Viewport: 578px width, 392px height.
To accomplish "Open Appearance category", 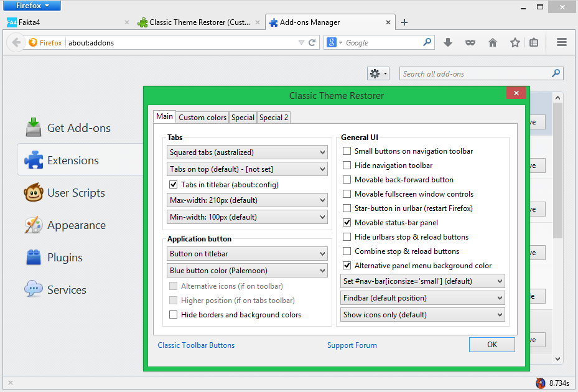I will (80, 225).
